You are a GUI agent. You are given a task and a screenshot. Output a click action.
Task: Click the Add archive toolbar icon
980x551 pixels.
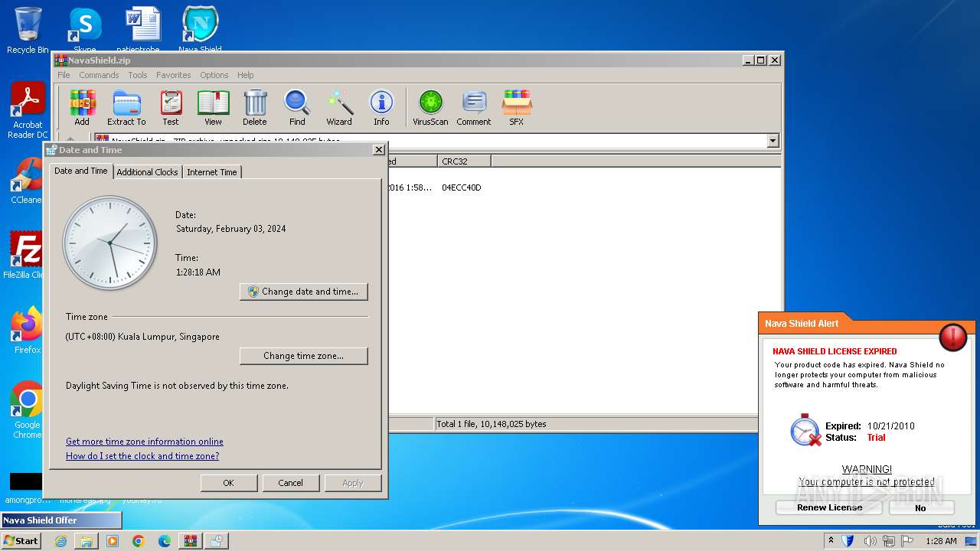click(82, 108)
